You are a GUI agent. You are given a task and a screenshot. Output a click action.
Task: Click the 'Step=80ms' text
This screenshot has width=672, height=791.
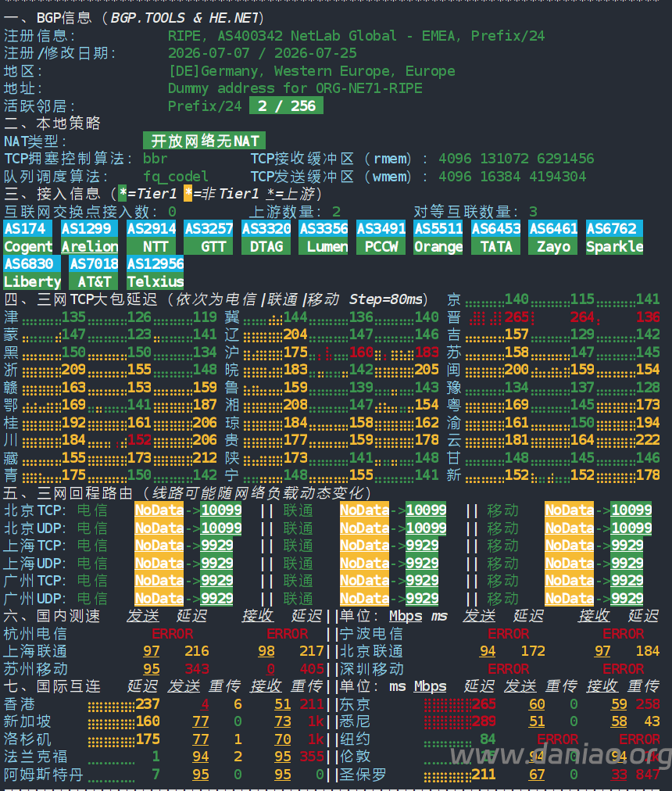pos(386,299)
